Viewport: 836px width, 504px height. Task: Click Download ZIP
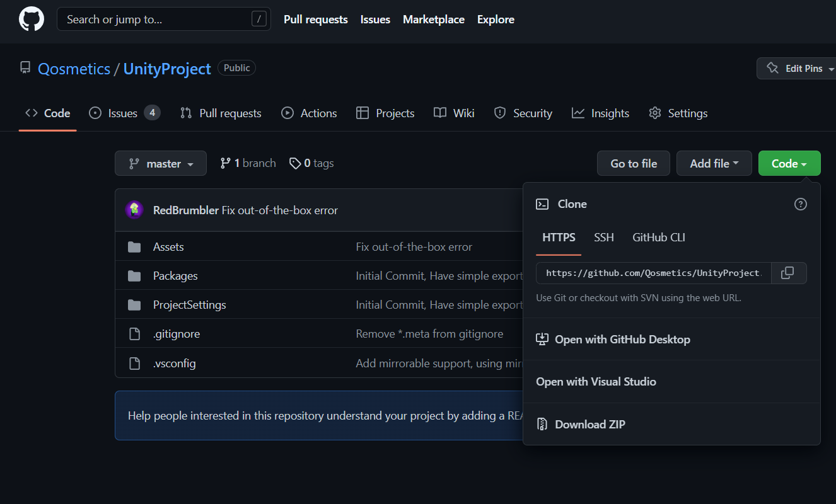pos(671,425)
